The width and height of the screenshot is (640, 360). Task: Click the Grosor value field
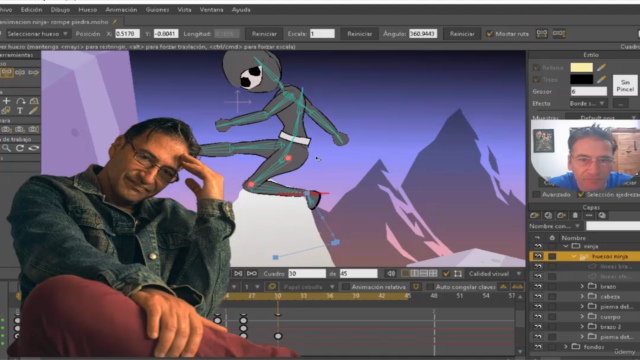point(589,91)
